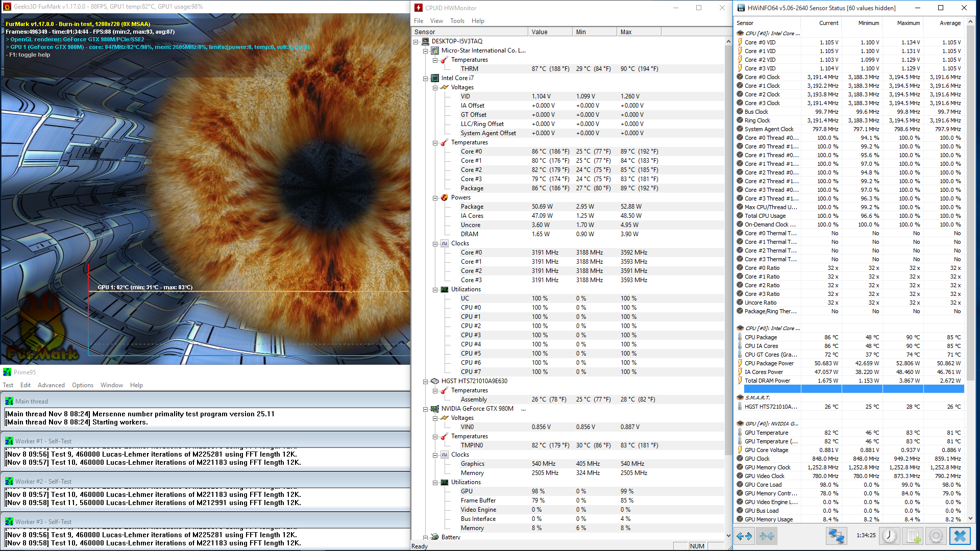The image size is (980, 551).
Task: Open Prime95 Advanced menu
Action: 51,385
